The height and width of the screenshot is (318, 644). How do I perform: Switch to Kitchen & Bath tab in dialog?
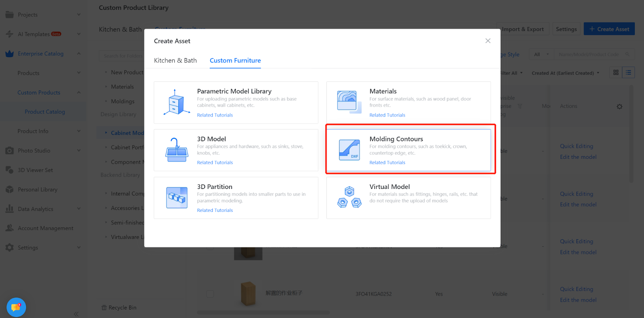pos(175,61)
